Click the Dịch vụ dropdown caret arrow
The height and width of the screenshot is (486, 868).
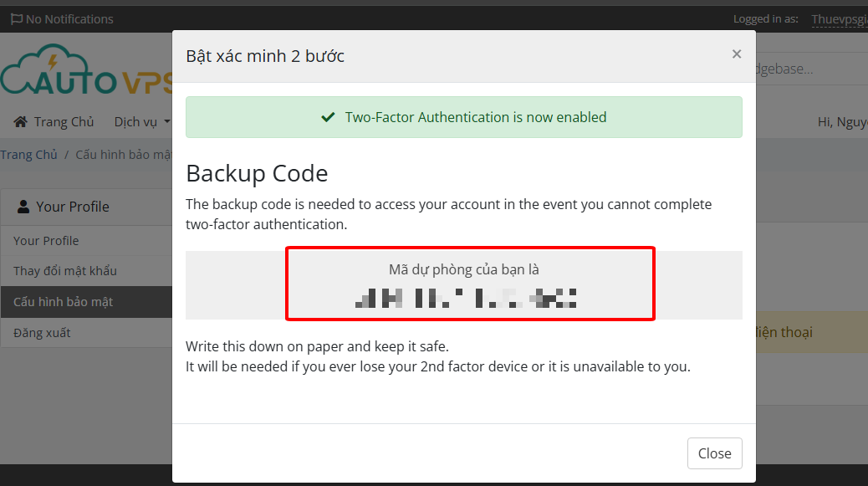click(x=166, y=122)
